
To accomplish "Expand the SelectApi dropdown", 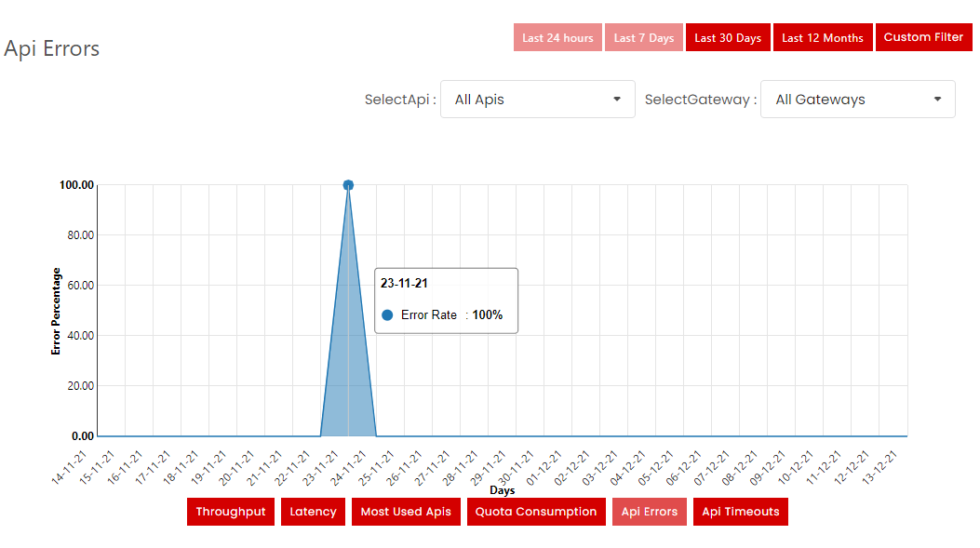I will 537,100.
